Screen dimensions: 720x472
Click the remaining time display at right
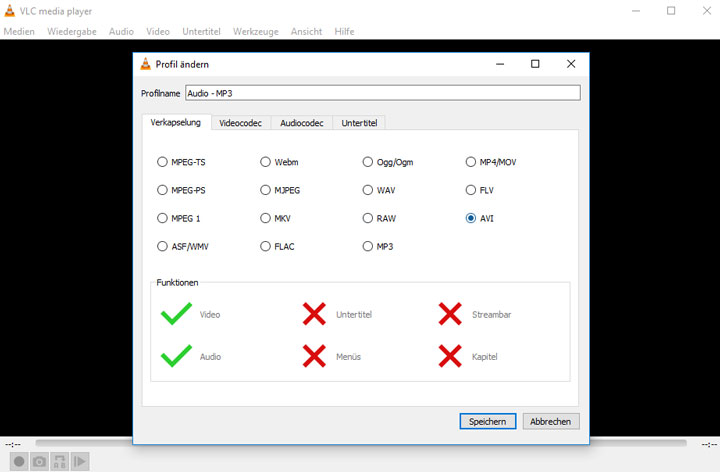(x=709, y=444)
